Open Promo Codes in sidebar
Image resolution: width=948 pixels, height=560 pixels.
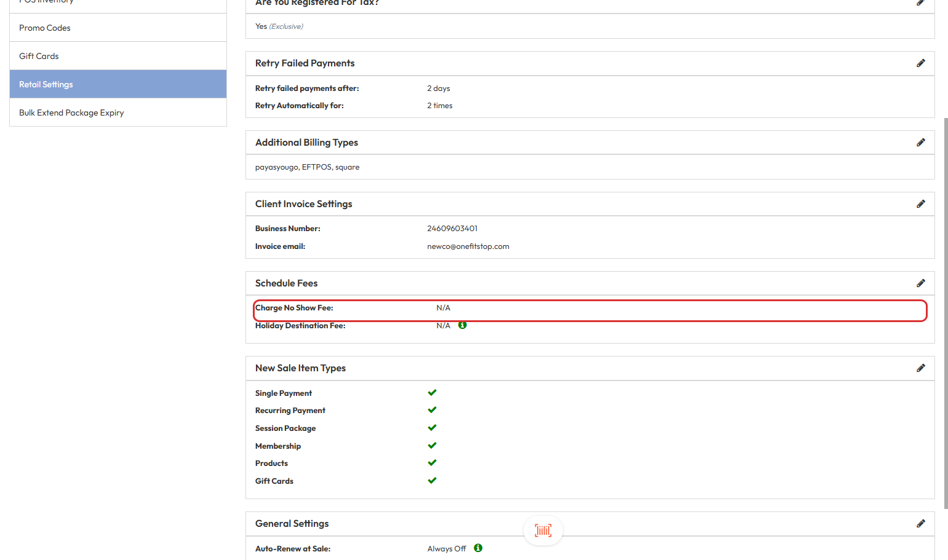pos(45,28)
